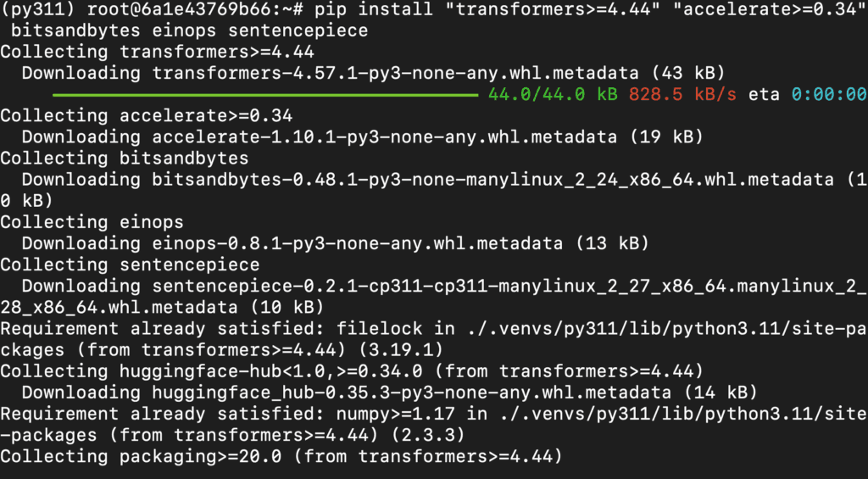This screenshot has width=868, height=479.
Task: Click the cyan eta 0:00:00 time value
Action: 828,94
